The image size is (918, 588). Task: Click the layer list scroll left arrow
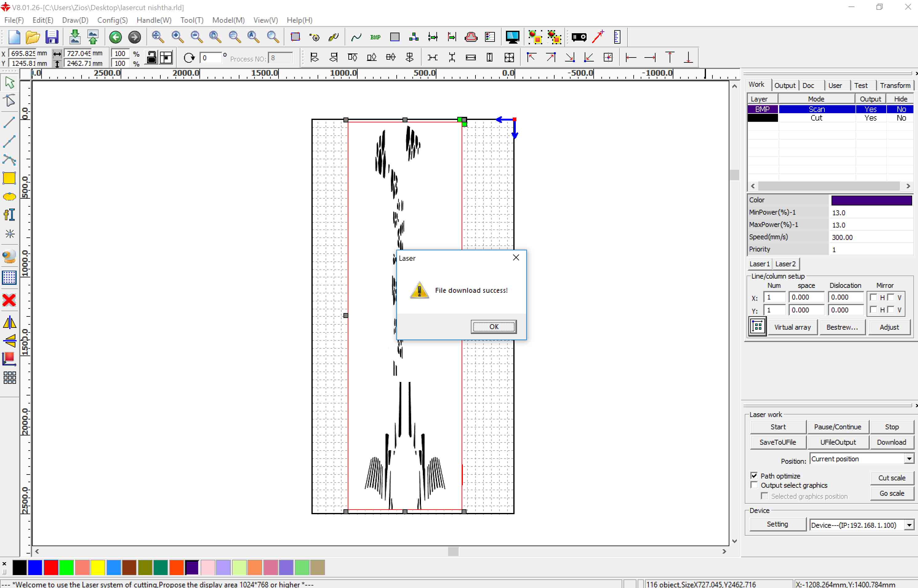click(x=752, y=186)
